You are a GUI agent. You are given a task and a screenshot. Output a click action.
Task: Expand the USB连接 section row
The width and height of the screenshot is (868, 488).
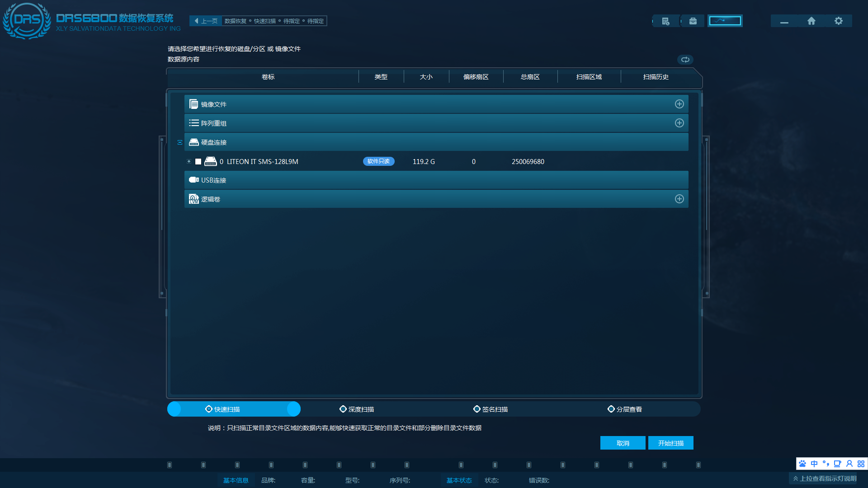(x=213, y=180)
